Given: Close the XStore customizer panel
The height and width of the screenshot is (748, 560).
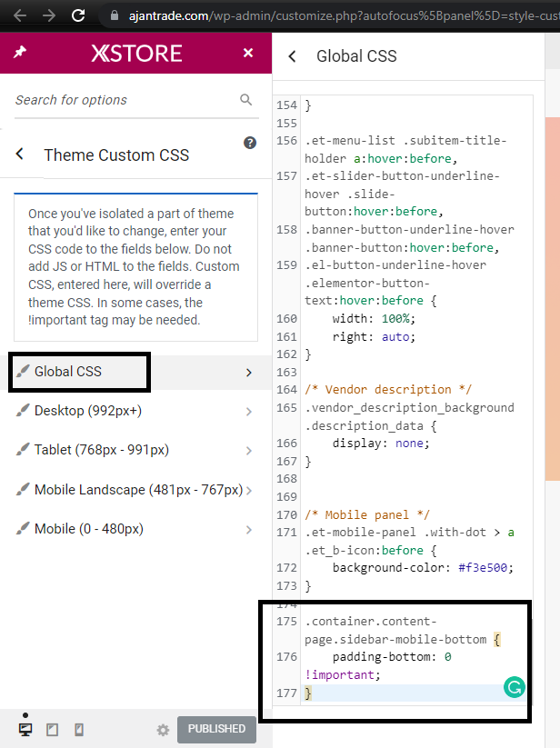Looking at the screenshot, I should pyautogui.click(x=248, y=53).
